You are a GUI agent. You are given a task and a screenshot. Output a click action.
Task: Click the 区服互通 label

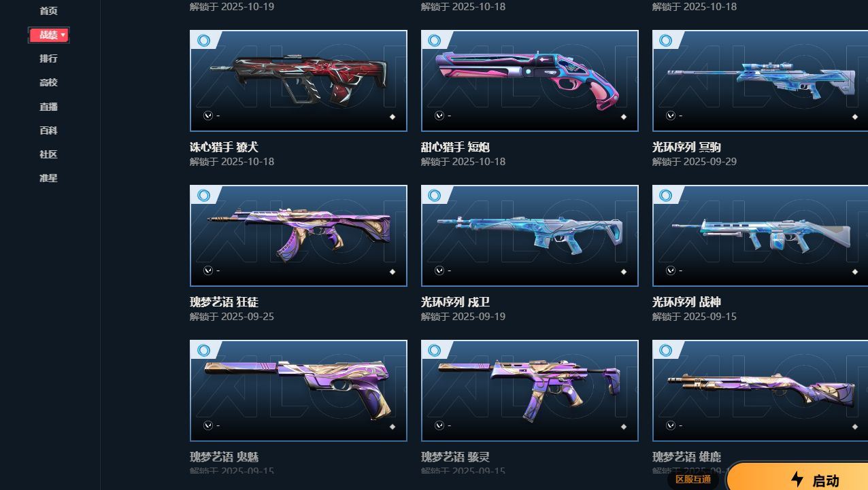tap(693, 479)
